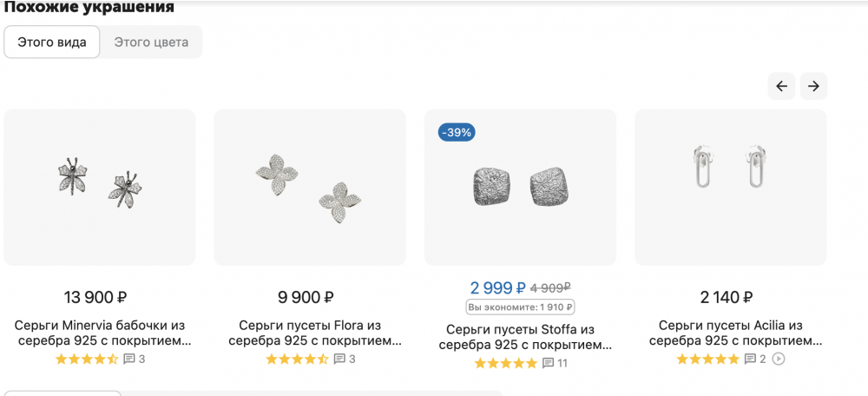This screenshot has width=868, height=396.
Task: Switch to the «Этого цвета» tab
Action: click(151, 42)
